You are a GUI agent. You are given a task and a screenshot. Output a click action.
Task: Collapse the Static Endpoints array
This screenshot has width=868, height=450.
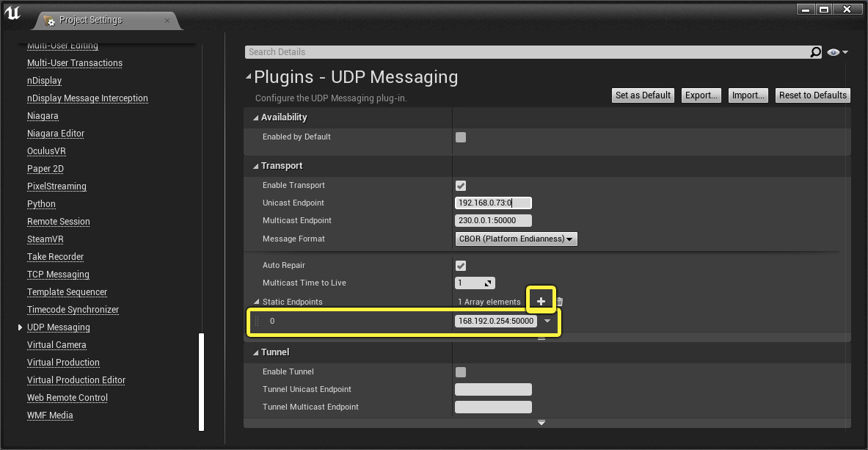(256, 302)
